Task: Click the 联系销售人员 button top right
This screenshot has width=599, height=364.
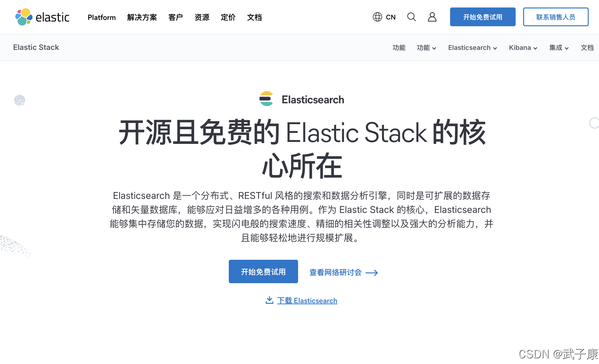Action: [x=555, y=17]
